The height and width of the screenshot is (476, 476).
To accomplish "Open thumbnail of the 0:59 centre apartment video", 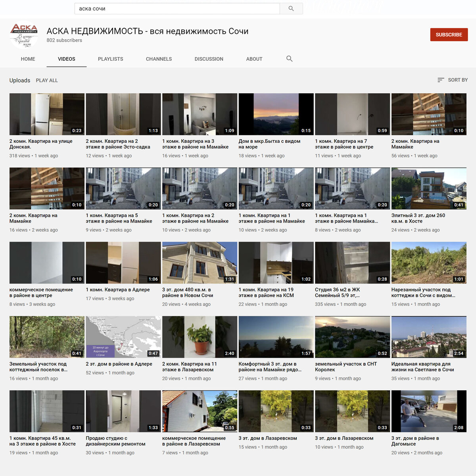I will point(353,114).
